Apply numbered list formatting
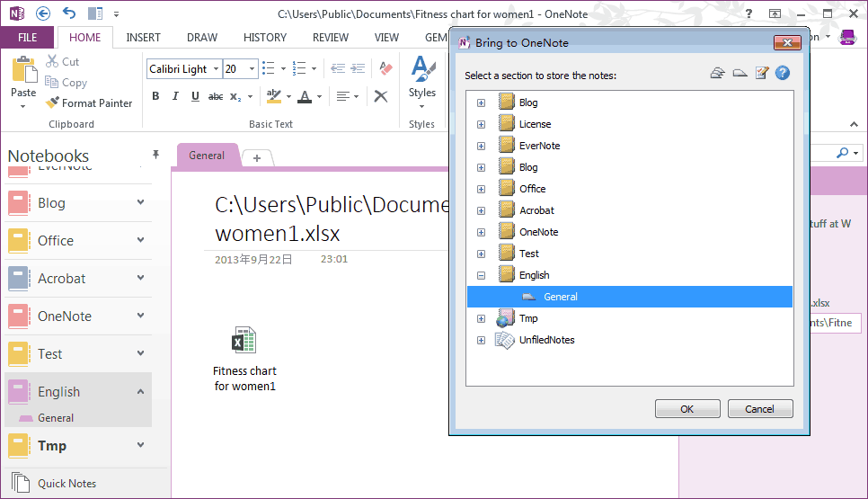 click(x=299, y=68)
